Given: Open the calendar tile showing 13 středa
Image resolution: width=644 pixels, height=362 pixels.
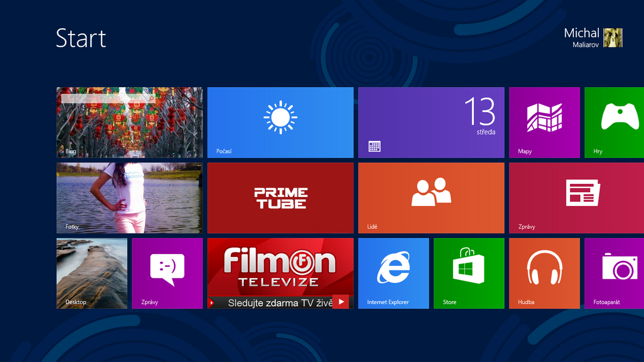Looking at the screenshot, I should (x=431, y=122).
